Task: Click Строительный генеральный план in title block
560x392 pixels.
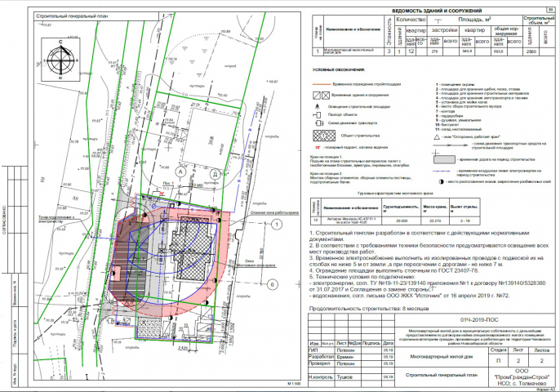Action: point(442,375)
